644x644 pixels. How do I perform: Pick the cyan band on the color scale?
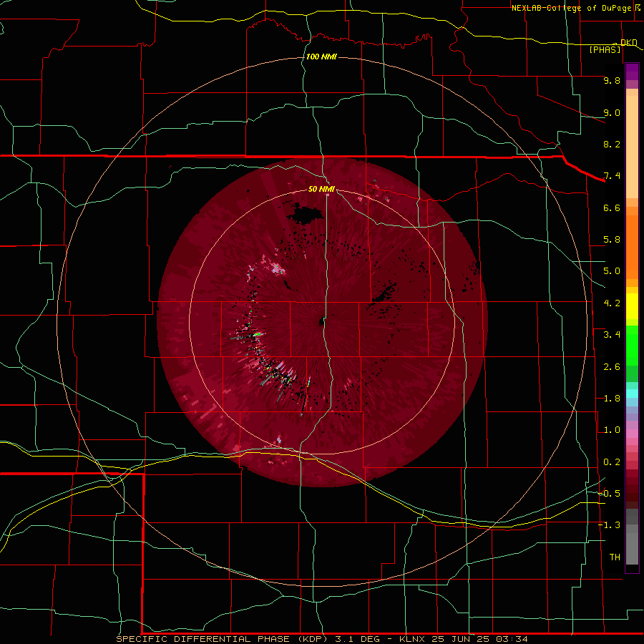click(632, 394)
